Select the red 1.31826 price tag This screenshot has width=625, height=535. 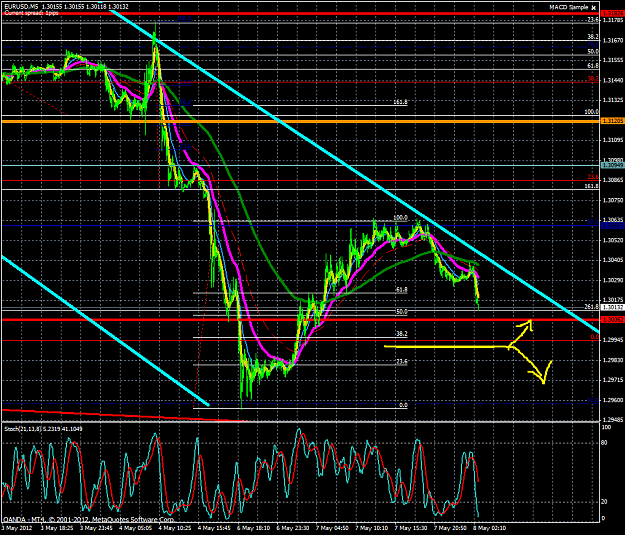click(612, 14)
